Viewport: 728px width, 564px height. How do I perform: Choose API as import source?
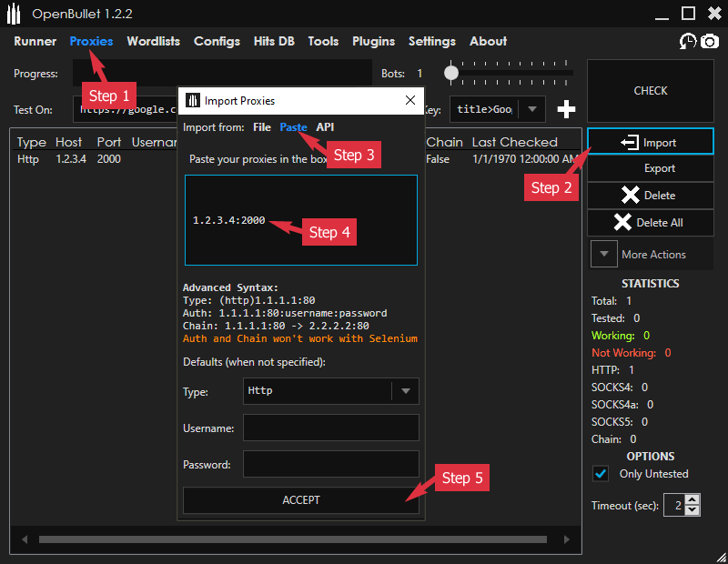coord(325,127)
